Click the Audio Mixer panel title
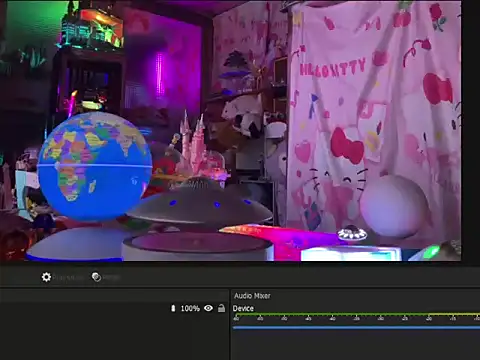480x360 pixels. pyautogui.click(x=252, y=296)
